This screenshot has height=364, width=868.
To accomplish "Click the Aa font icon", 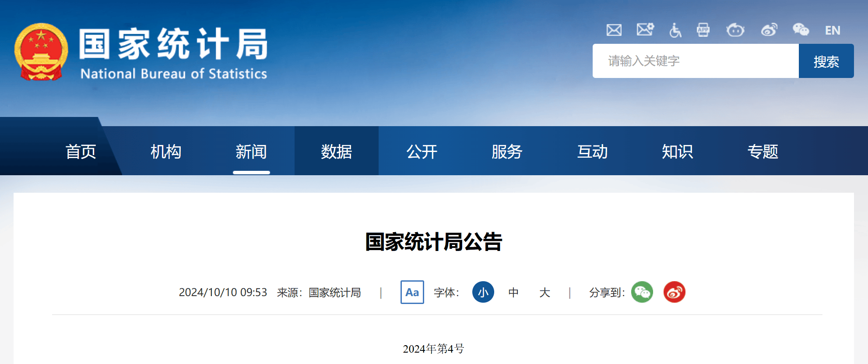I will [412, 292].
